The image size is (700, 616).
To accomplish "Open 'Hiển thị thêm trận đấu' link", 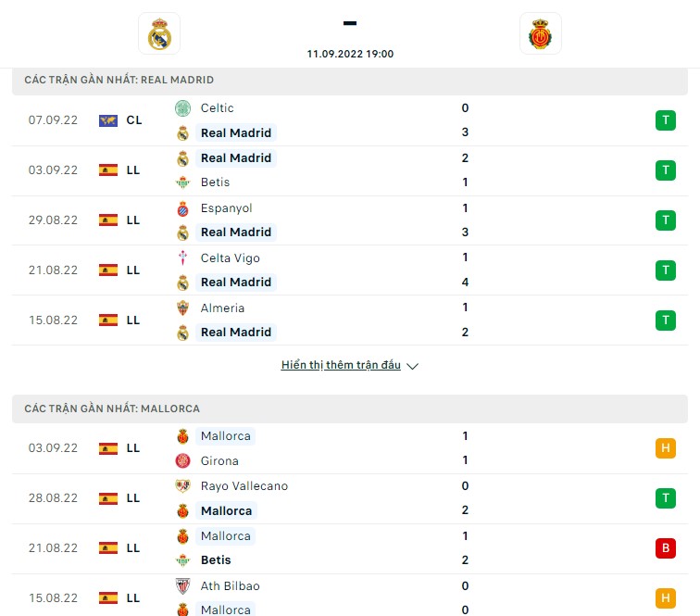I will pyautogui.click(x=341, y=365).
